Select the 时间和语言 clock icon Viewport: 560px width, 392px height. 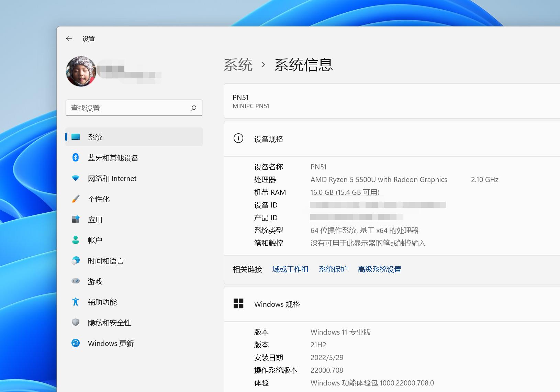pyautogui.click(x=76, y=260)
